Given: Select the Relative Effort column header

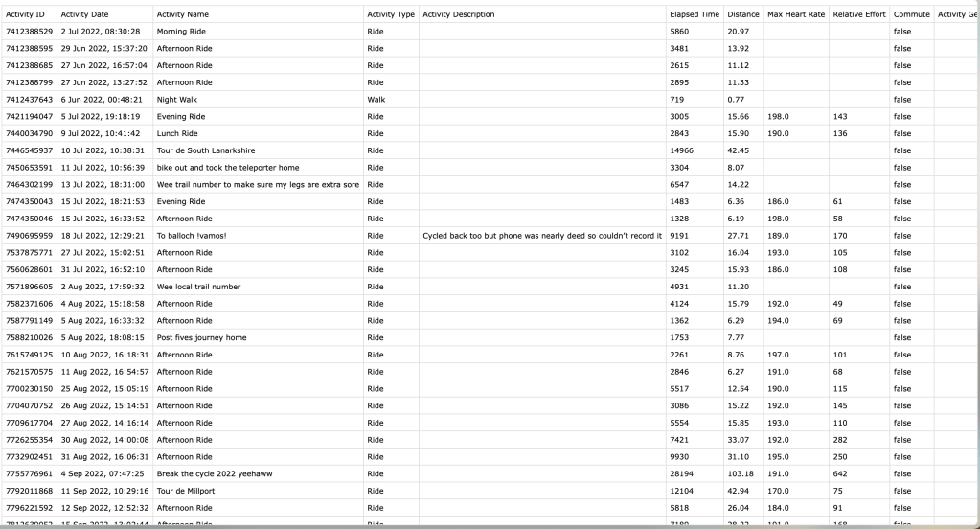Looking at the screenshot, I should [x=859, y=14].
